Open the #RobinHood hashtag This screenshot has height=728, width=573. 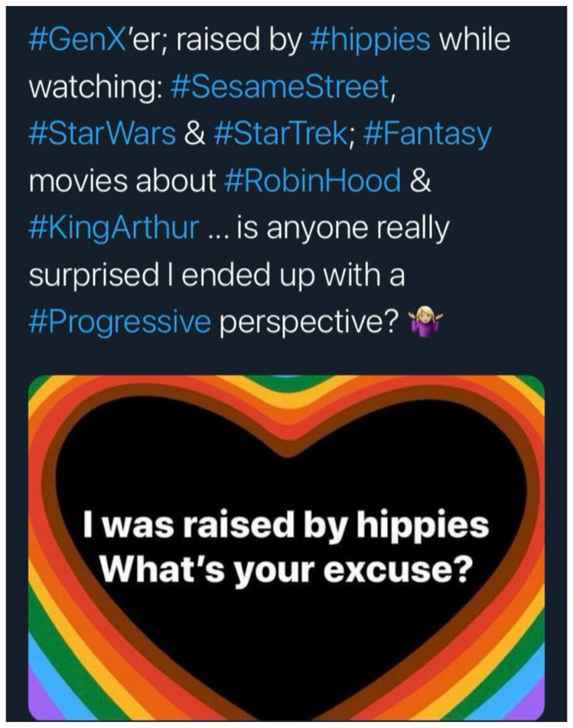(312, 181)
